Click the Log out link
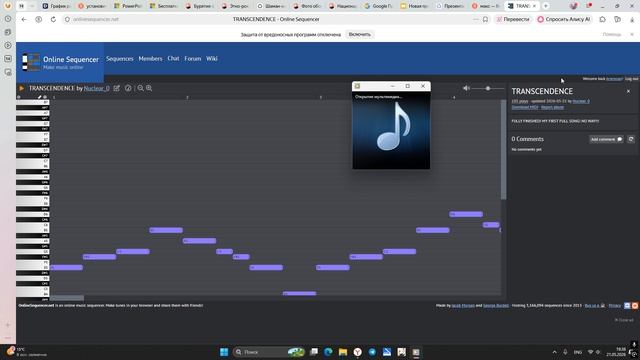Screen dimensions: 640x360 (x=631, y=79)
